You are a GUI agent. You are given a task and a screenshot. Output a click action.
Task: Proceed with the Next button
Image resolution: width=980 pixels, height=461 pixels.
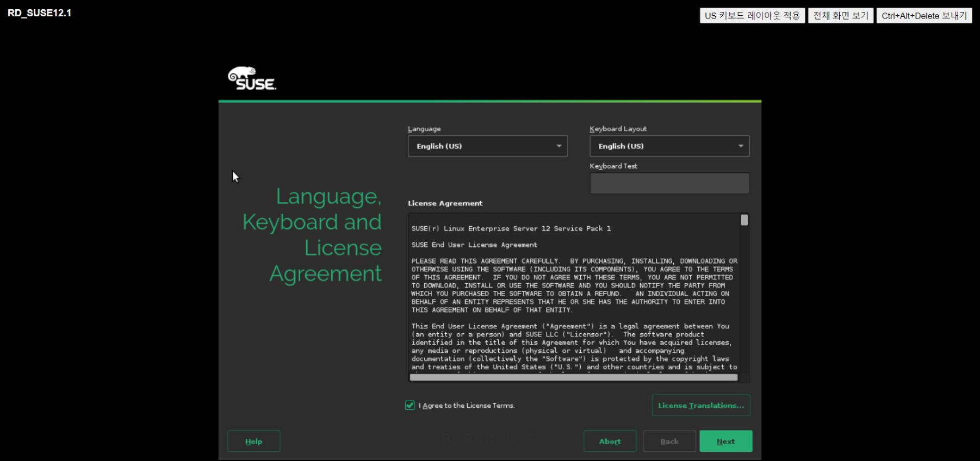pos(726,441)
